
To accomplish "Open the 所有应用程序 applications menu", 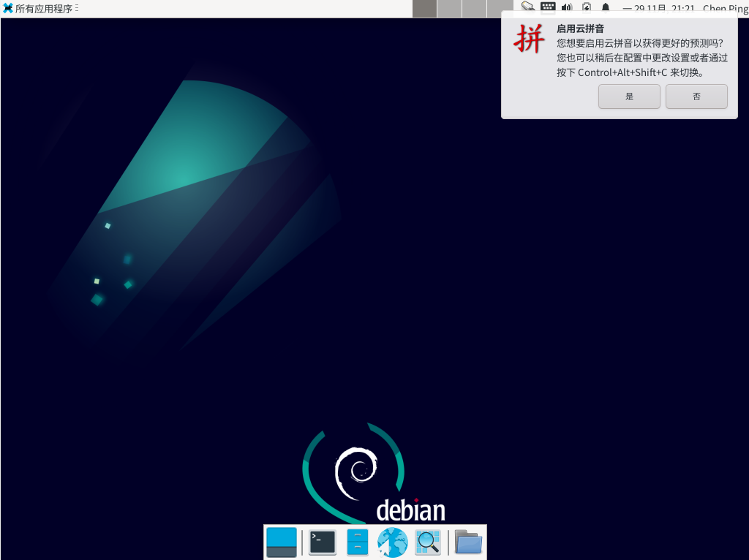I will (x=40, y=8).
